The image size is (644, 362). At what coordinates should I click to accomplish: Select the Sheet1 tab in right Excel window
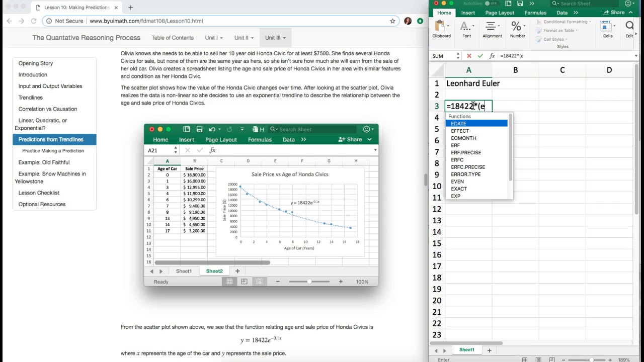pyautogui.click(x=466, y=350)
